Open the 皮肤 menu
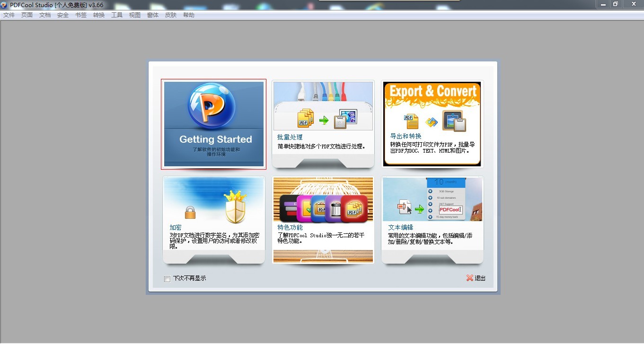This screenshot has height=344, width=644. pos(171,15)
